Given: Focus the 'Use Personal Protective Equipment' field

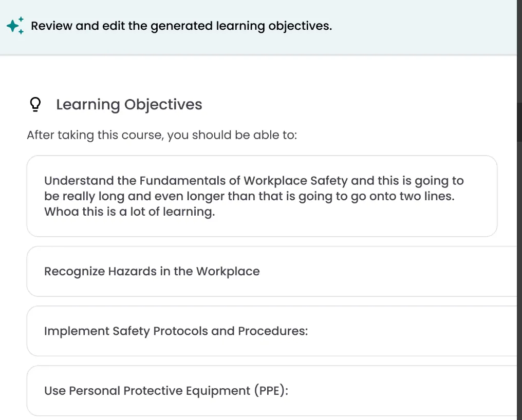Looking at the screenshot, I should coord(272,390).
